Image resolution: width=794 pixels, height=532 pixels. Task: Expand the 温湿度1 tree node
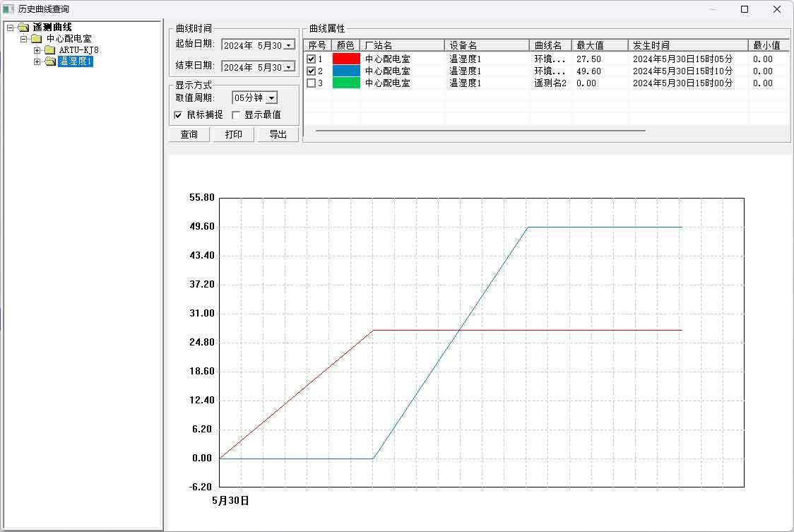pos(37,61)
